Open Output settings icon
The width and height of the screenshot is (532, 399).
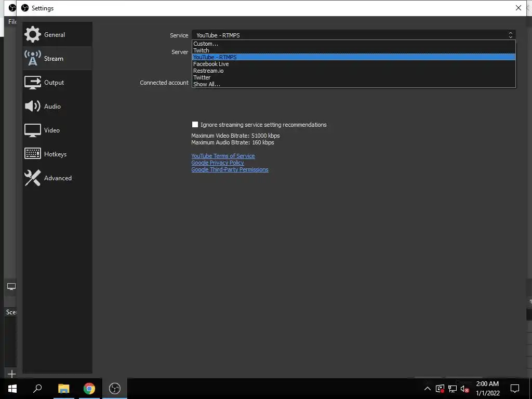tap(33, 83)
